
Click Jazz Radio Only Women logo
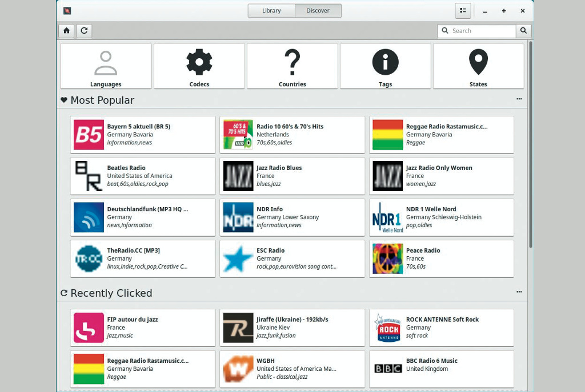click(x=388, y=176)
